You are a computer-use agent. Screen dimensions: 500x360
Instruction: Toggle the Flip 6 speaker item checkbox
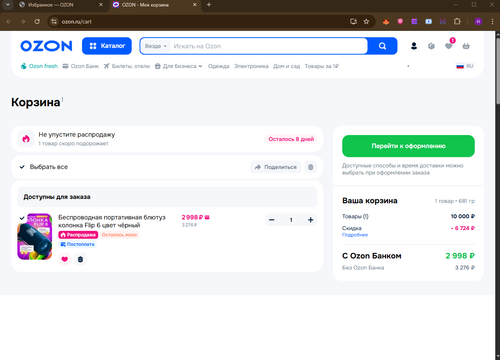pyautogui.click(x=22, y=218)
